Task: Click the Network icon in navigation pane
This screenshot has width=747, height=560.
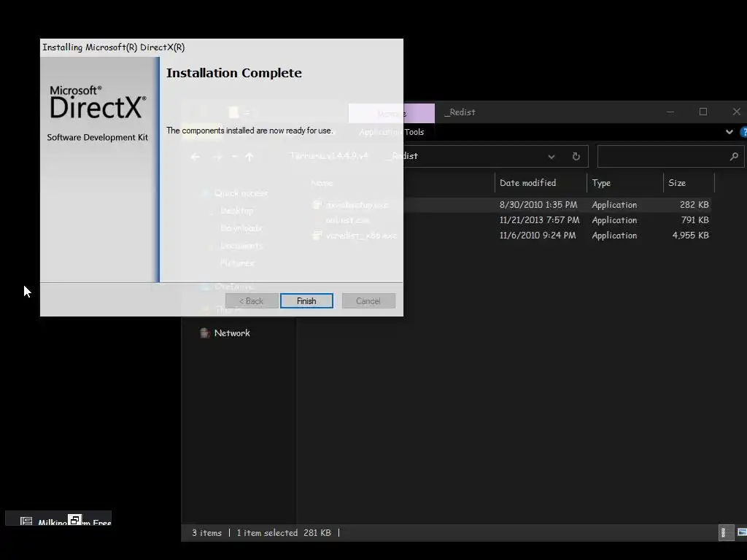Action: (205, 332)
